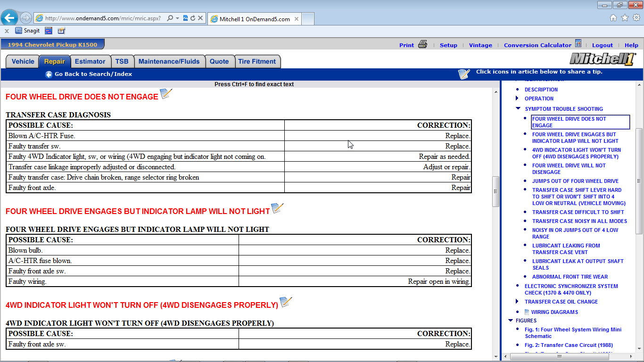Click the address bar URL field
This screenshot has height=362, width=644.
pyautogui.click(x=103, y=18)
